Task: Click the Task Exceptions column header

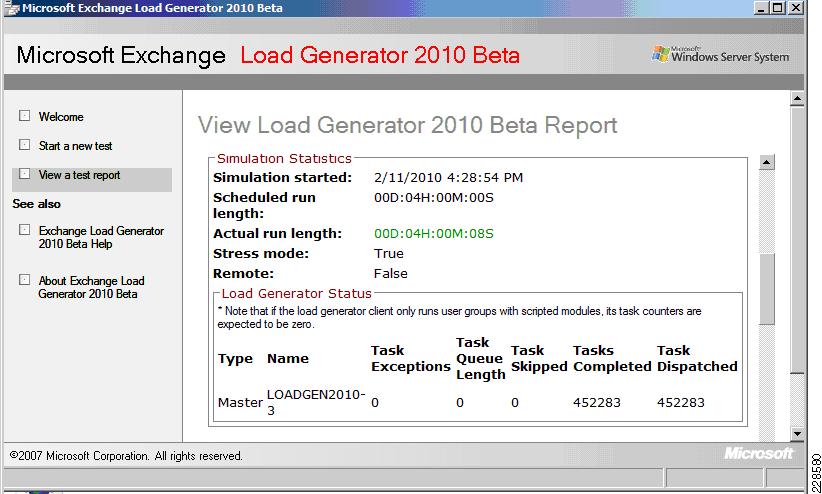Action: [x=411, y=359]
